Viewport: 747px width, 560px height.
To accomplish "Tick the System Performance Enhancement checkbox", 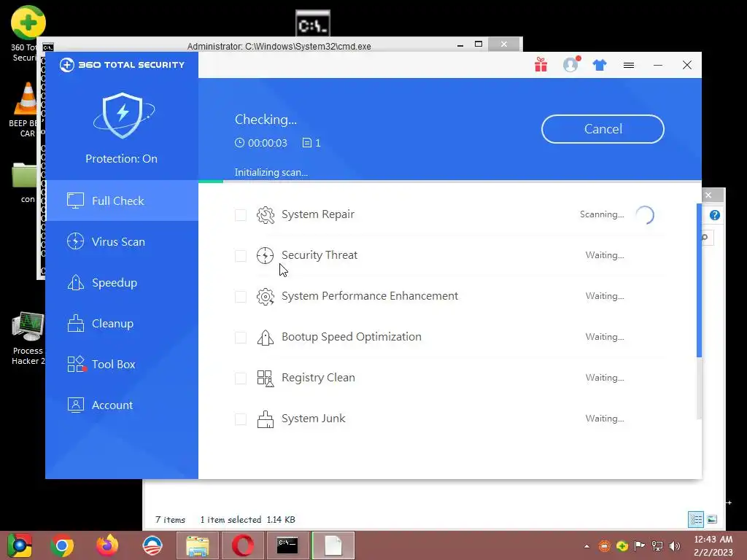I will pyautogui.click(x=241, y=297).
